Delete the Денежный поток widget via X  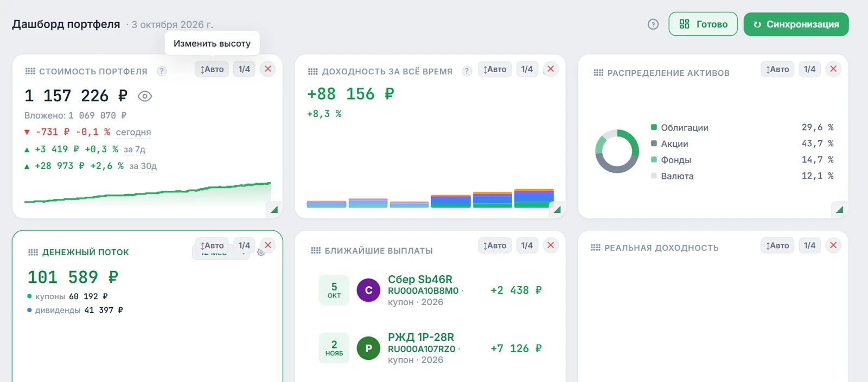point(268,245)
